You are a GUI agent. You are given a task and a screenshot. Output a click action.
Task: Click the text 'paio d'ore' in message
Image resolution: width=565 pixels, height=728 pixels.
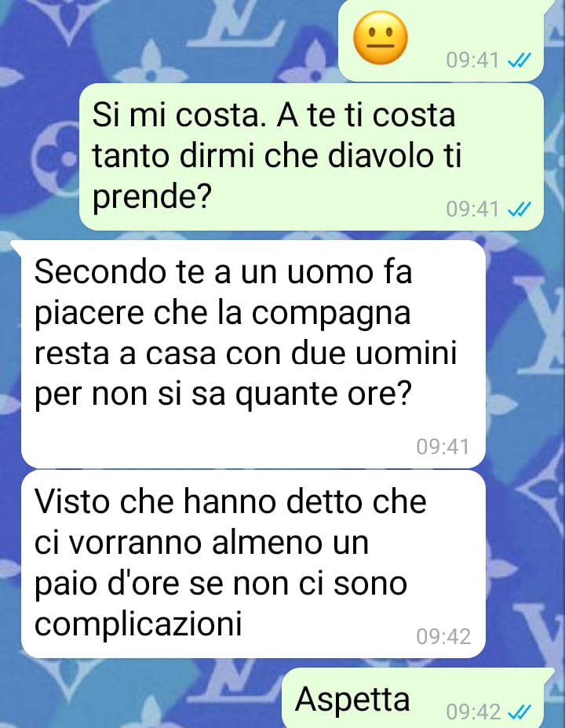[106, 584]
